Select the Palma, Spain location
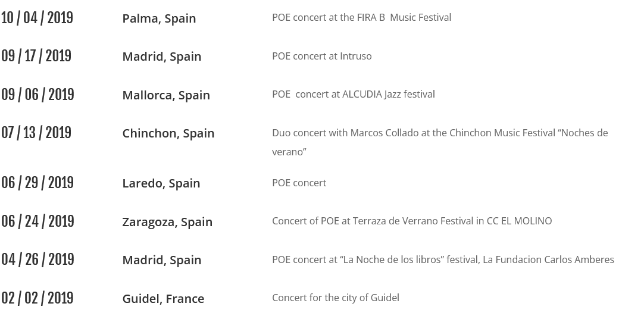 coord(159,18)
